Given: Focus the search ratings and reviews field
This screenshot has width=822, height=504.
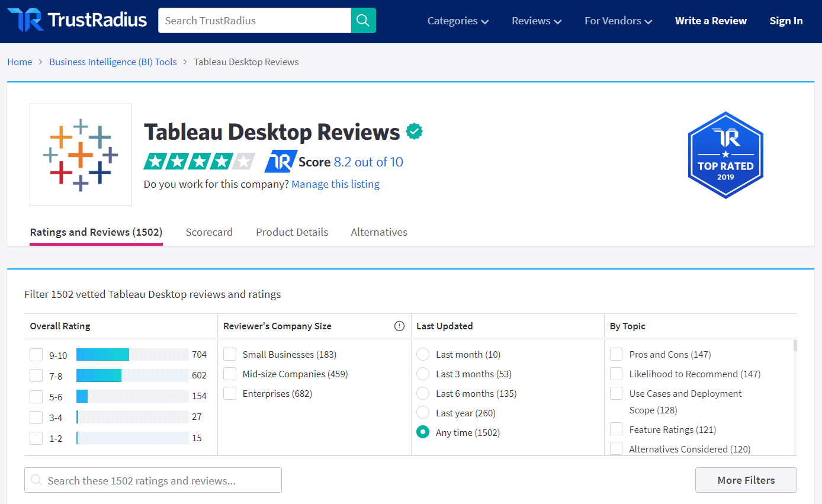Looking at the screenshot, I should point(153,480).
